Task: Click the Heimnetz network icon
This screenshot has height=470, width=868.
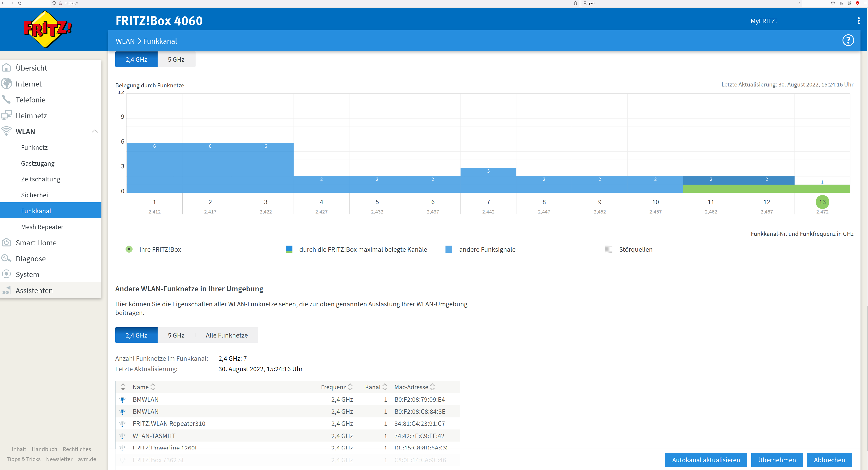Action: [6, 115]
